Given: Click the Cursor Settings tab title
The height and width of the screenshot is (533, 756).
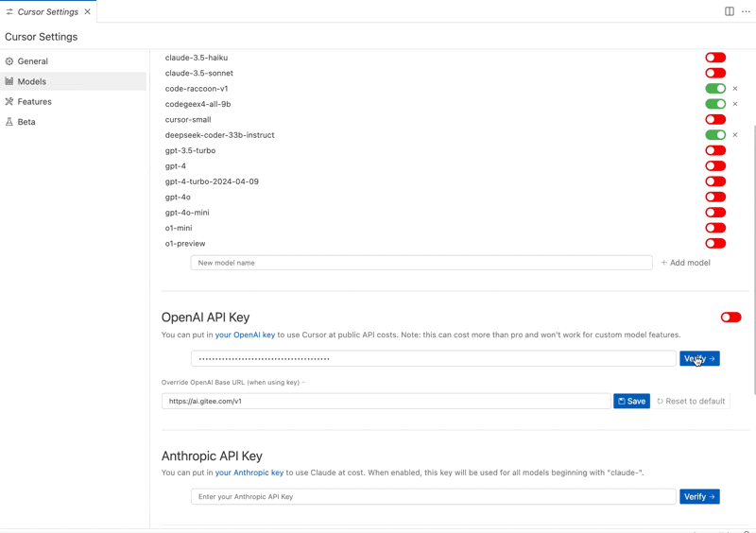Looking at the screenshot, I should point(48,11).
